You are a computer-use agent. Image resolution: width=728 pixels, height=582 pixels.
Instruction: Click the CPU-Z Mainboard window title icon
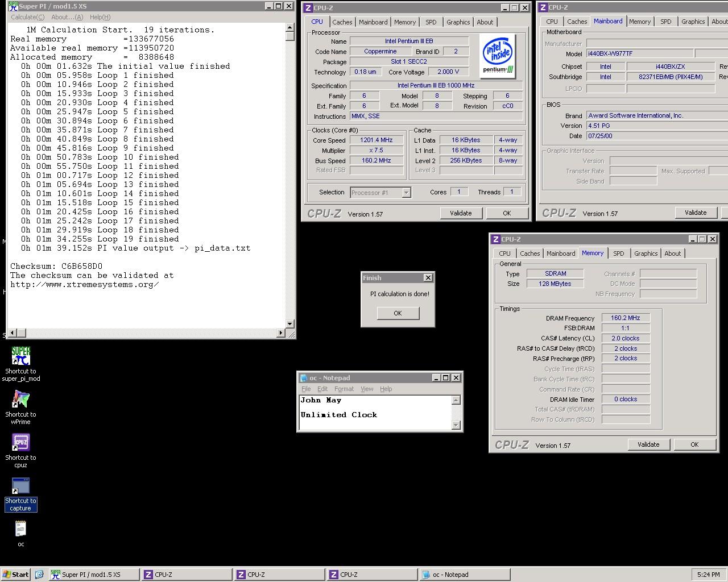543,7
